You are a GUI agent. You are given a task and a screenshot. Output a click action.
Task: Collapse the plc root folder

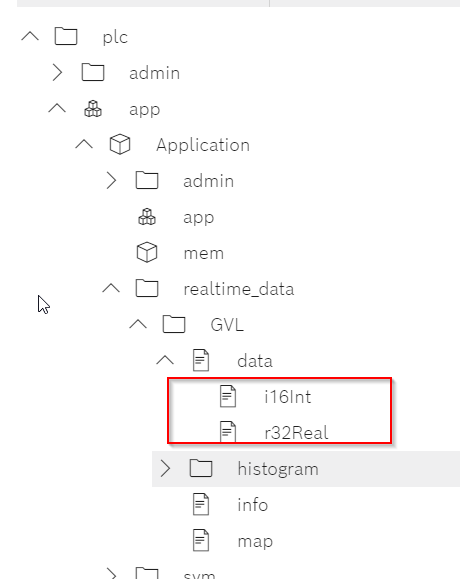tap(30, 36)
